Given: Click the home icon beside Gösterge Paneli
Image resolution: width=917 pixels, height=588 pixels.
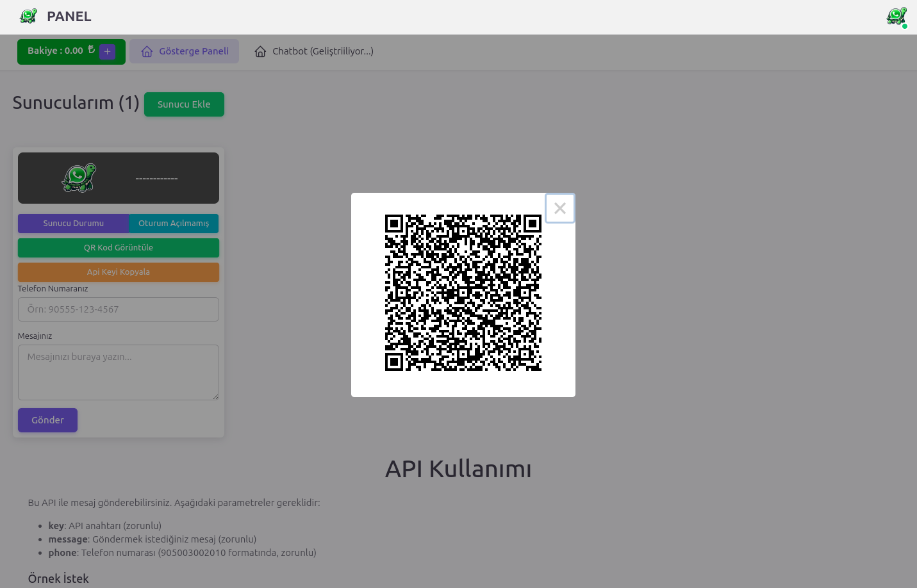Looking at the screenshot, I should pos(147,51).
